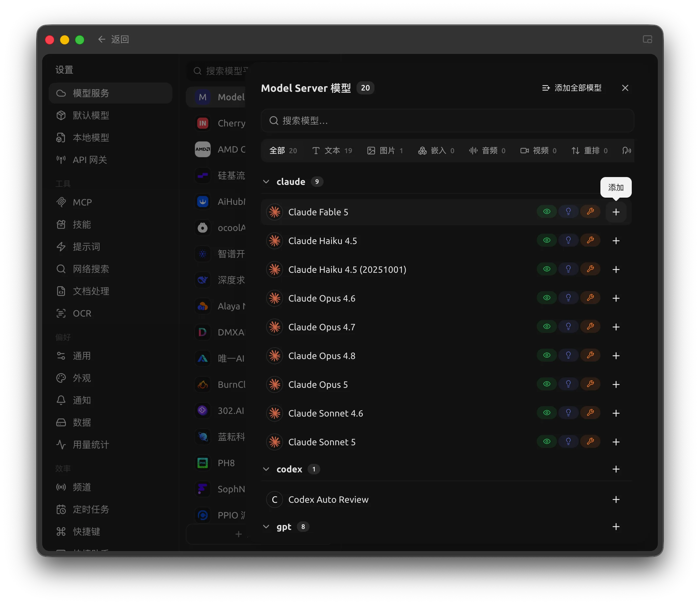
Task: Open MCP settings section
Action: pos(110,202)
